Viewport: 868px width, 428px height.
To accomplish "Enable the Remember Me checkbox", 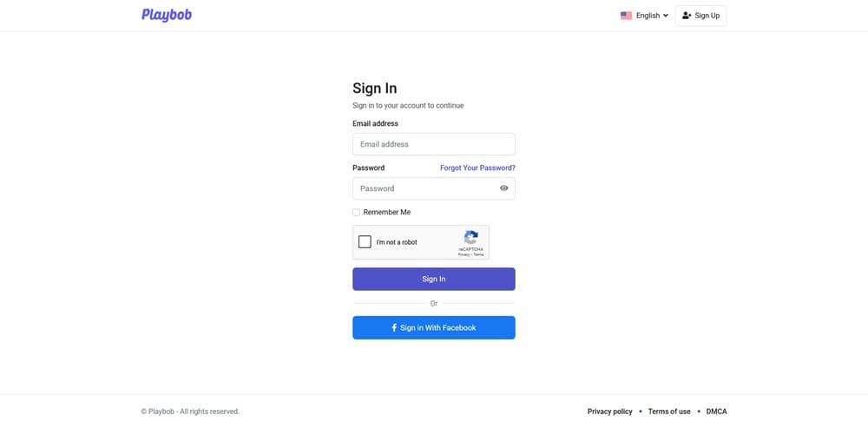I will point(356,213).
